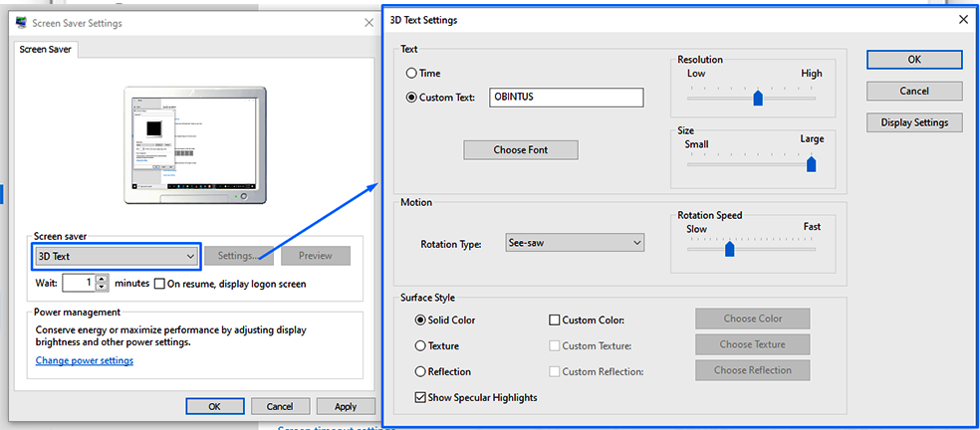Select the Reflection radio button
Screen dimensions: 980x430
pyautogui.click(x=420, y=372)
